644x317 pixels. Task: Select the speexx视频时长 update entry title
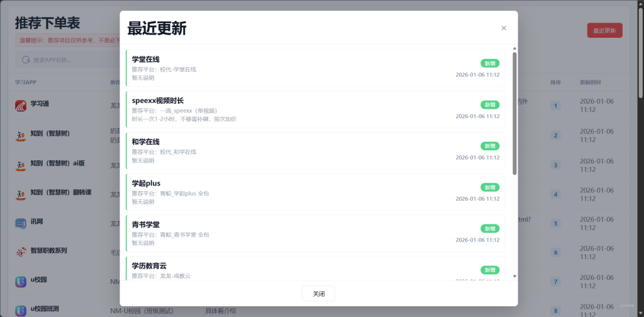click(158, 101)
